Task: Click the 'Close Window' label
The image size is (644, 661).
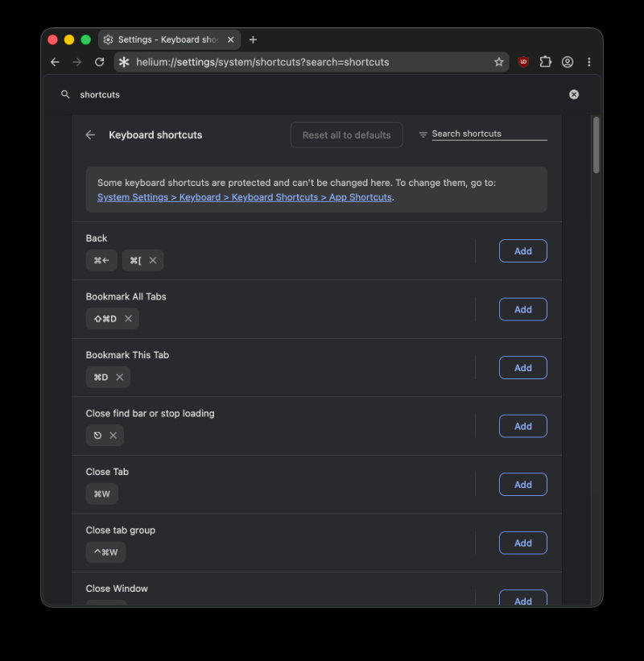Action: (117, 589)
